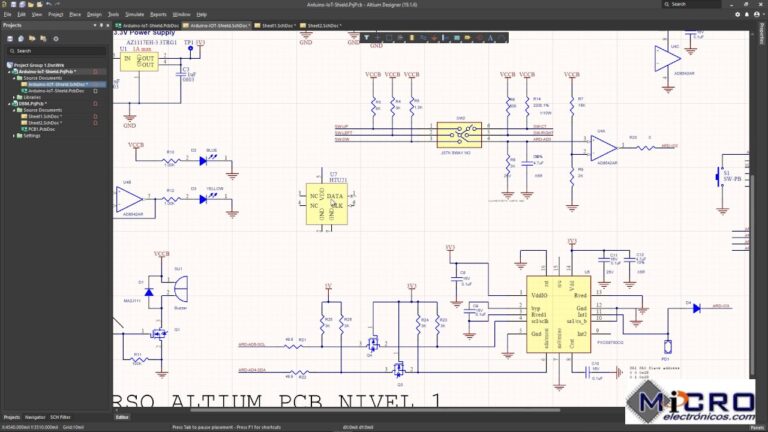Click the Projects panel gear settings icon
Image resolution: width=768 pixels, height=432 pixels.
pyautogui.click(x=56, y=39)
